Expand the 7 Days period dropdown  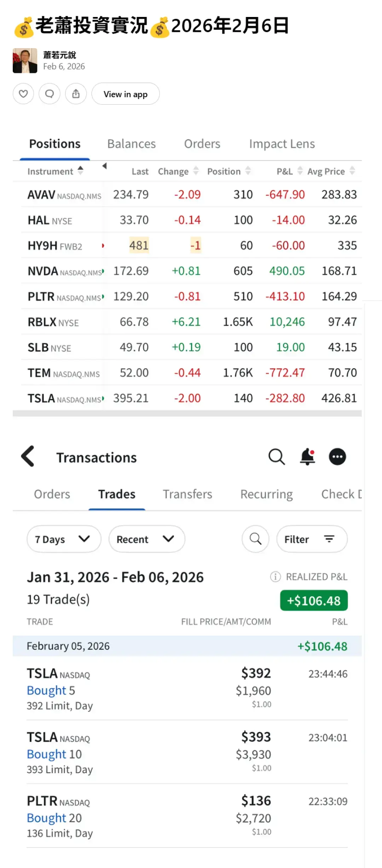click(64, 539)
